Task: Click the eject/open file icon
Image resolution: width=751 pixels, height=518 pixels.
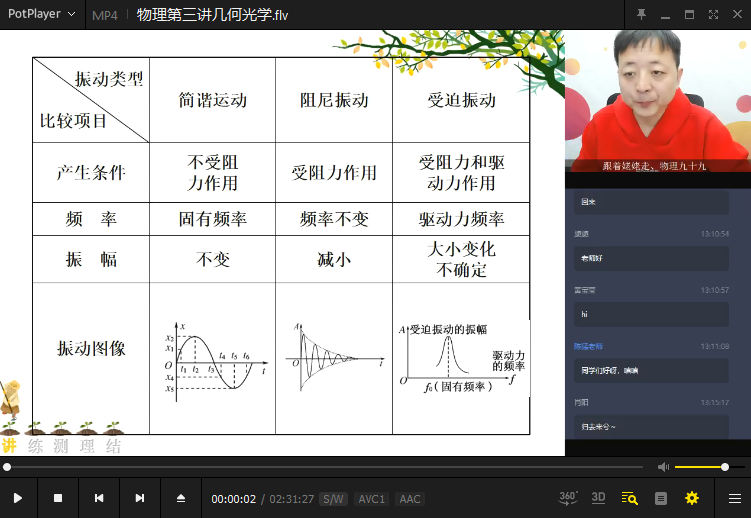Action: 181,498
